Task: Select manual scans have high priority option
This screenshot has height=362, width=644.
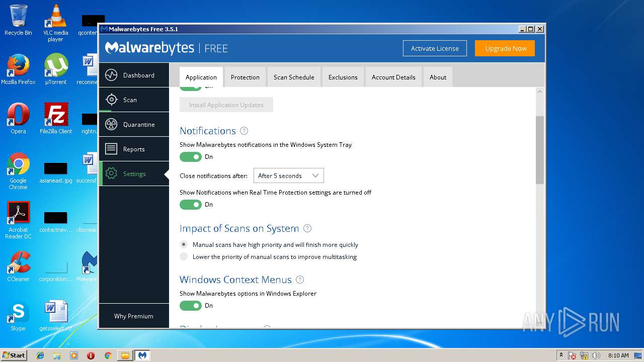Action: (184, 244)
